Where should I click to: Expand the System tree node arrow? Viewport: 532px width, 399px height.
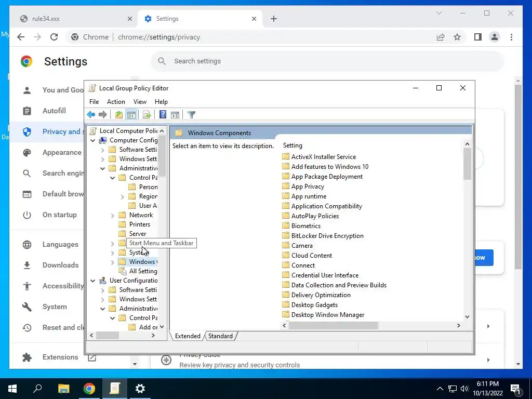(x=112, y=252)
